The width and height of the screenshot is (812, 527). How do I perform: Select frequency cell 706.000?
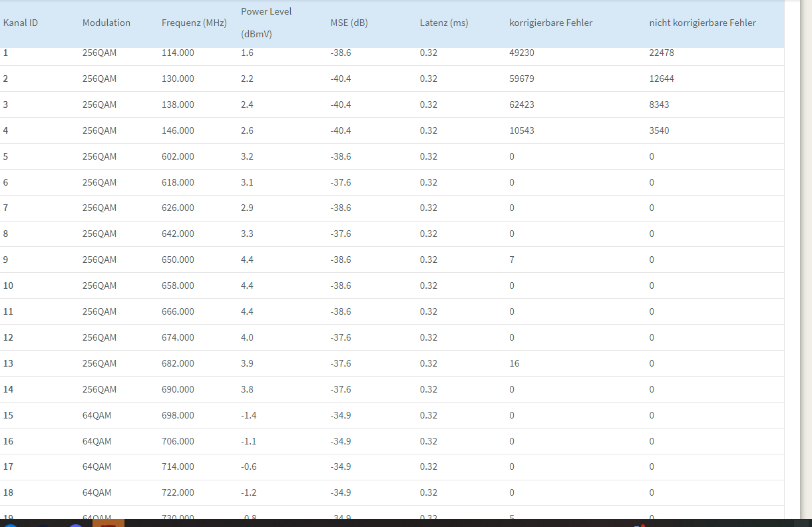click(x=178, y=441)
